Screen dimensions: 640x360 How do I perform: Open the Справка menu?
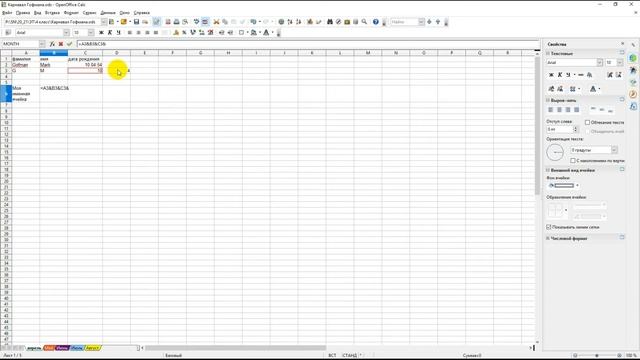tap(142, 13)
